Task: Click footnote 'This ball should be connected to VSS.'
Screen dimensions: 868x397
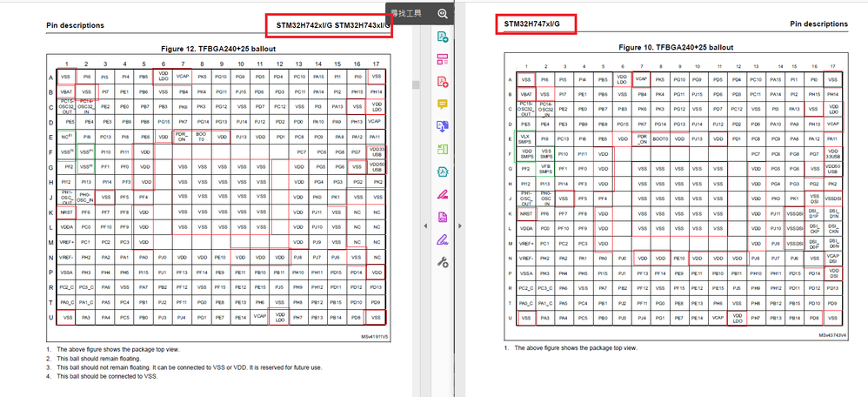Action: point(107,376)
